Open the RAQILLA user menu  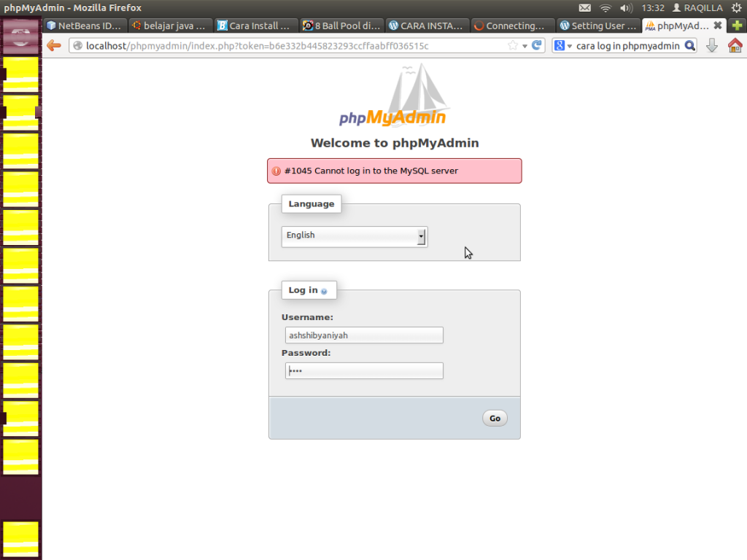pyautogui.click(x=697, y=7)
